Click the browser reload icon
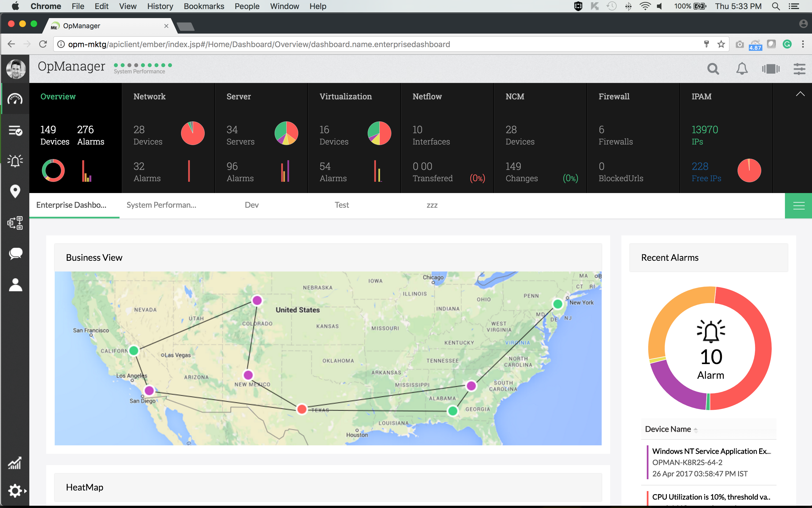The image size is (812, 508). 43,44
